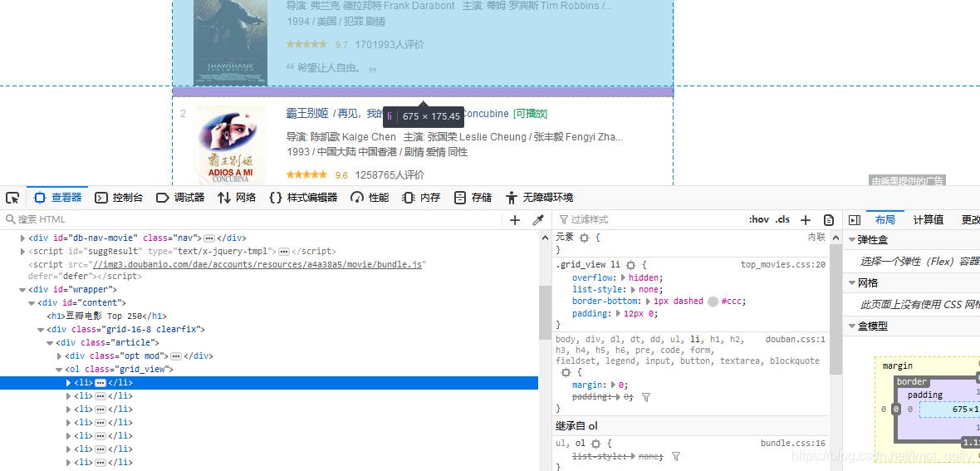This screenshot has height=471, width=980.
Task: Open the 无障碍环境 accessibility tab
Action: pos(539,198)
